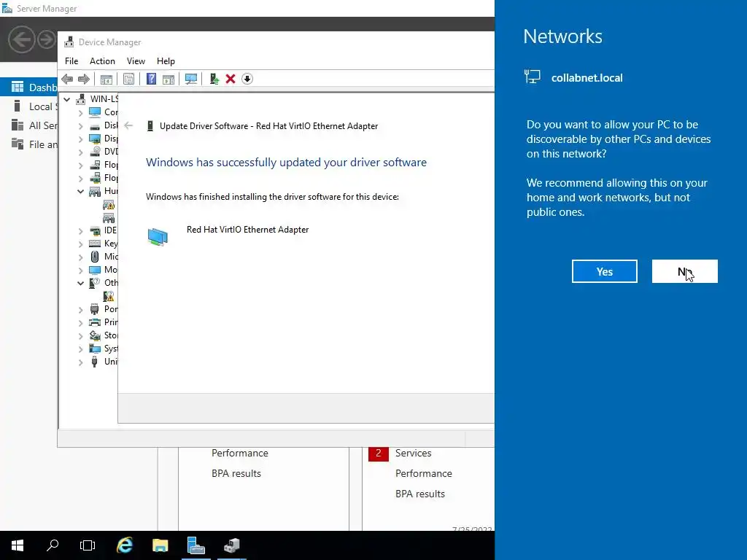Screen dimensions: 747x560
Task: Collapse the Other devices node
Action: tap(80, 283)
